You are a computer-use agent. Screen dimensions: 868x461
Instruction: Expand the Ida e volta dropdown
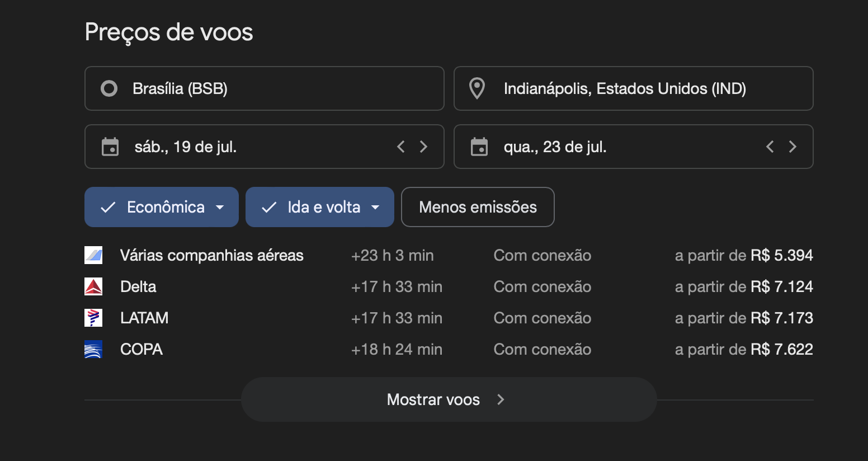coord(320,207)
